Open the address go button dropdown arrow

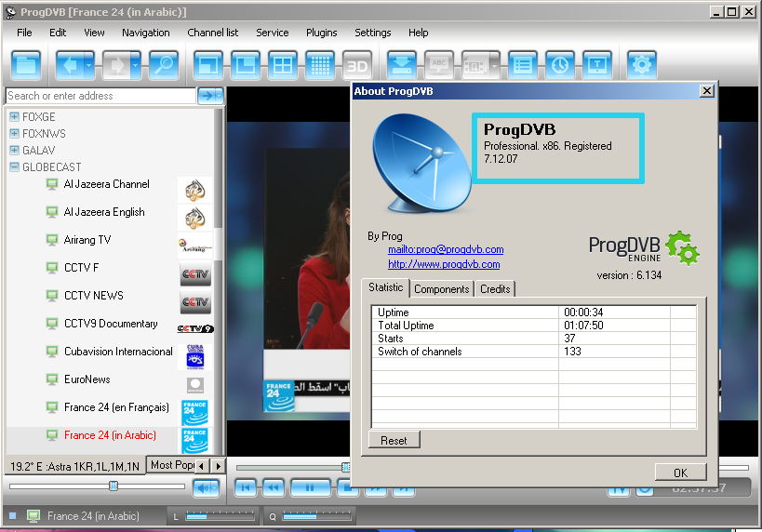[x=220, y=96]
